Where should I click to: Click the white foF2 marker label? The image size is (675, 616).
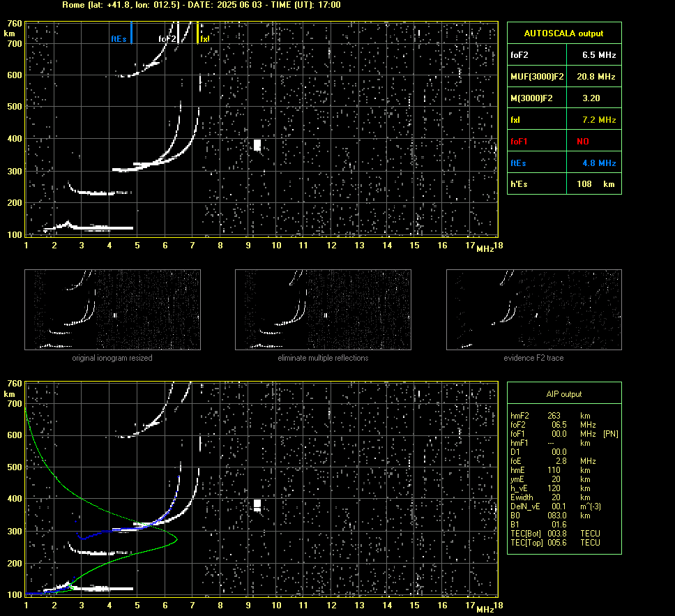click(x=167, y=39)
